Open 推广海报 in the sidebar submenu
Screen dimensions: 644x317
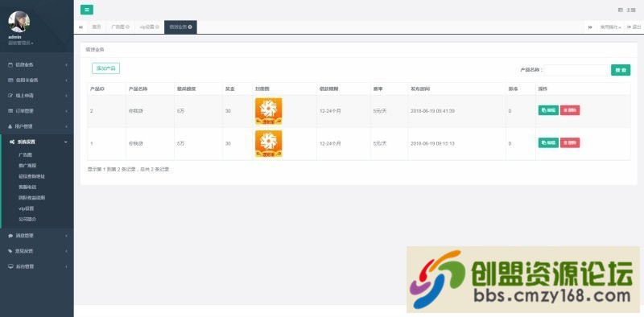pyautogui.click(x=27, y=166)
